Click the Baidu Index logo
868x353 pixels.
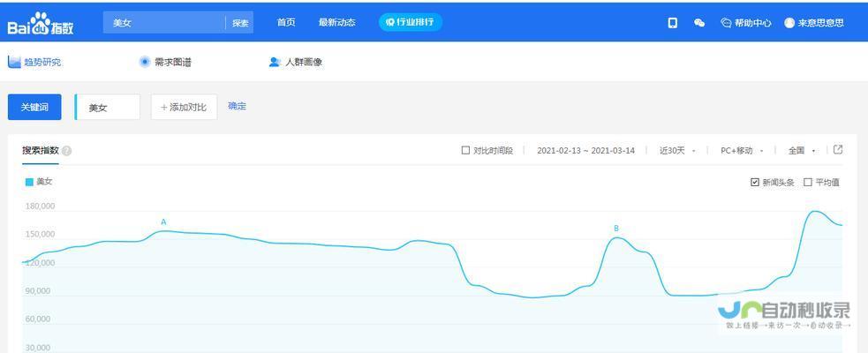click(41, 24)
